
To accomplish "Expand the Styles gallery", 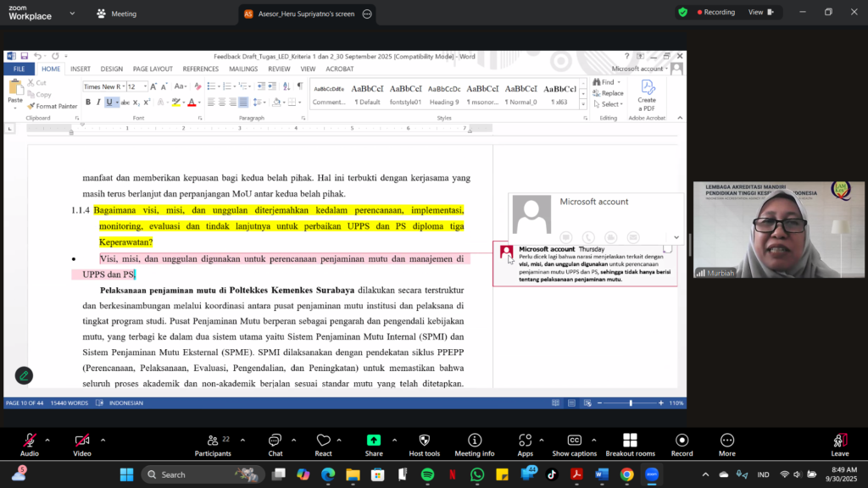I will (583, 104).
